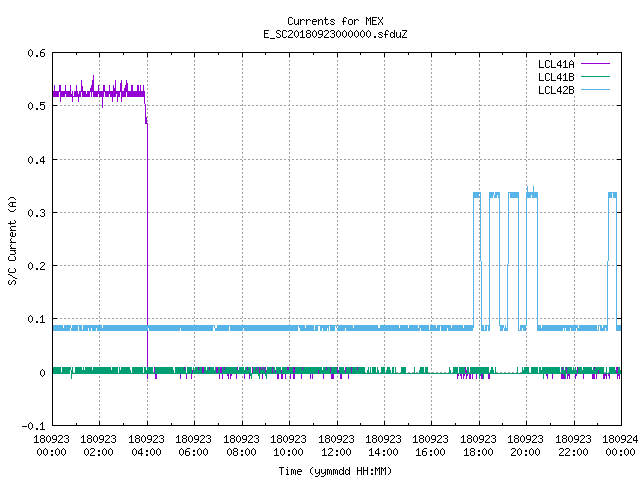Viewport: 640px width, 480px height.
Task: Click the x-axis tick label 180923 22:00
Action: point(573,446)
